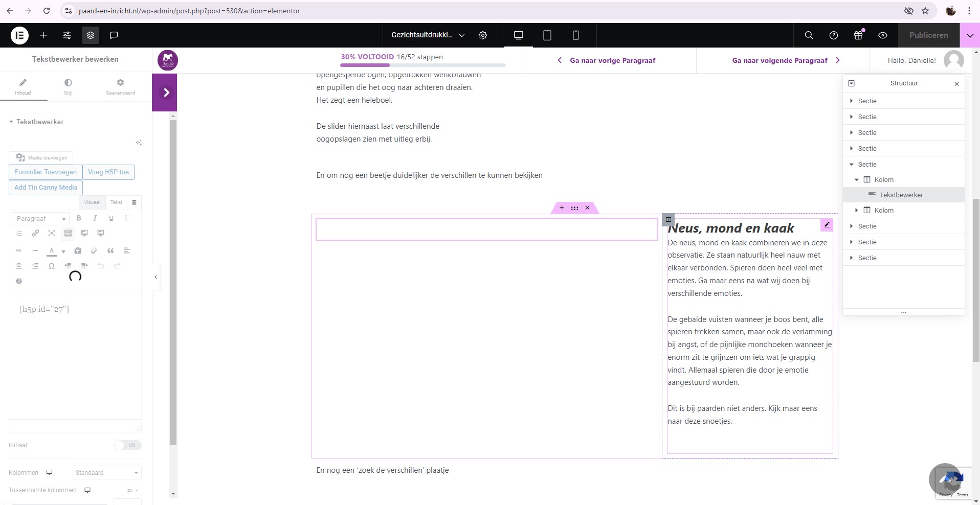Open the add element plus panel
Viewport: 980px width, 505px height.
pyautogui.click(x=43, y=35)
